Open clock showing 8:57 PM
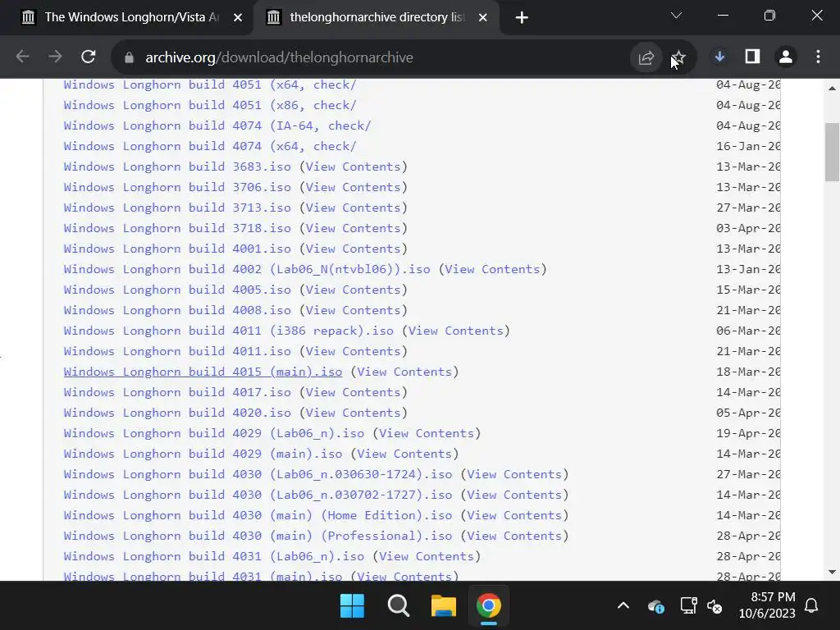 tap(767, 605)
